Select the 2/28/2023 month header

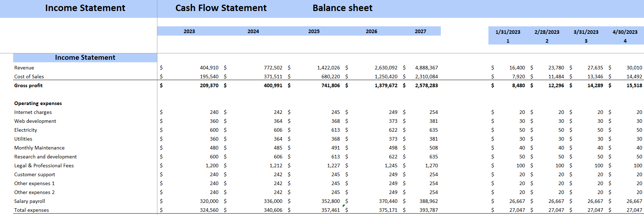click(547, 32)
